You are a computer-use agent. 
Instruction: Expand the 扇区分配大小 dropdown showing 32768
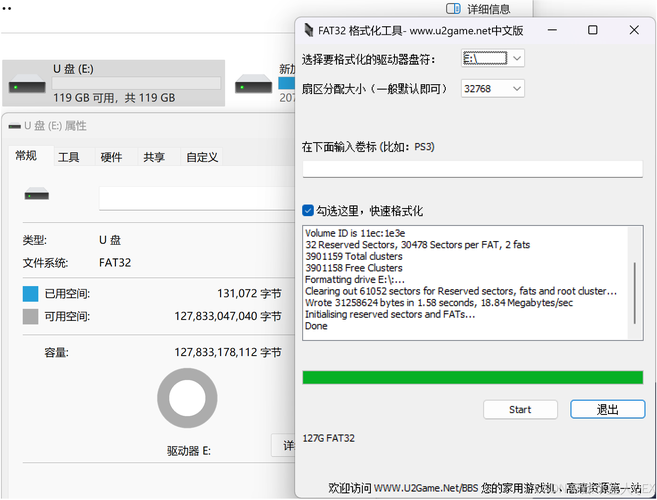[x=493, y=89]
